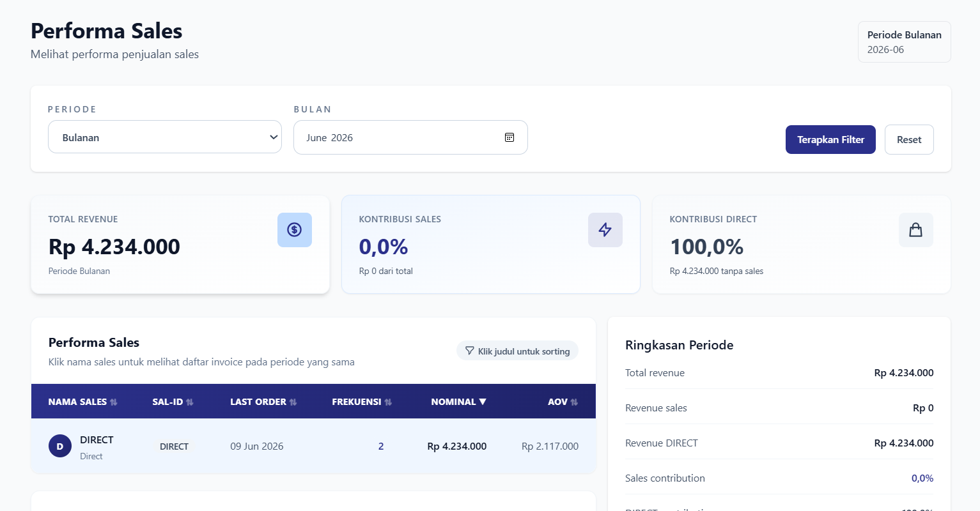Click the DIRECT value in SAL-ID column
Viewport: 980px width, 511px height.
pyautogui.click(x=174, y=446)
